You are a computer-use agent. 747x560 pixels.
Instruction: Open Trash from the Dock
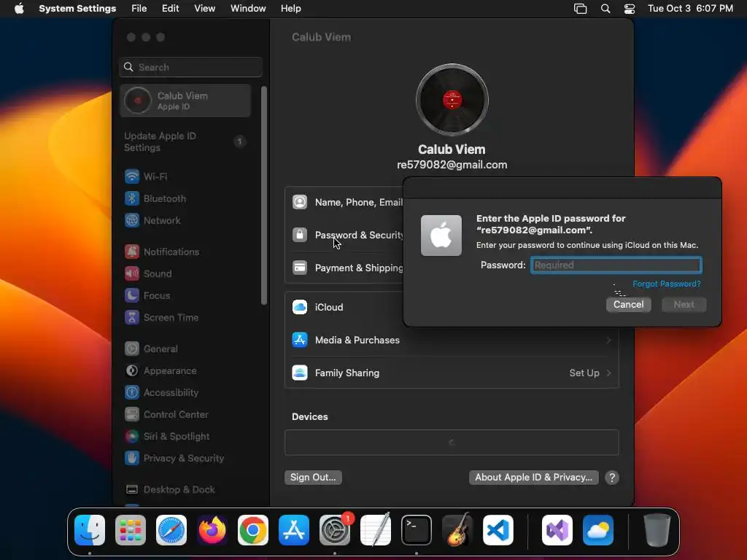[657, 530]
